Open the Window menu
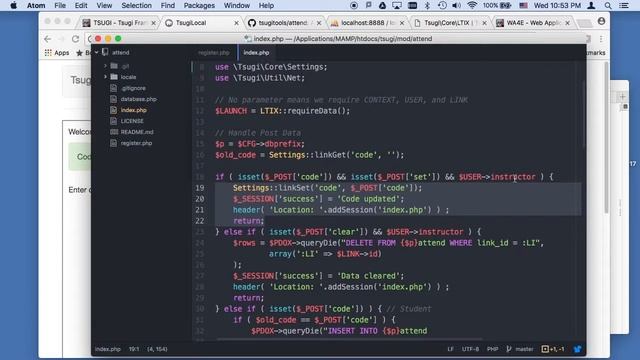 point(237,5)
